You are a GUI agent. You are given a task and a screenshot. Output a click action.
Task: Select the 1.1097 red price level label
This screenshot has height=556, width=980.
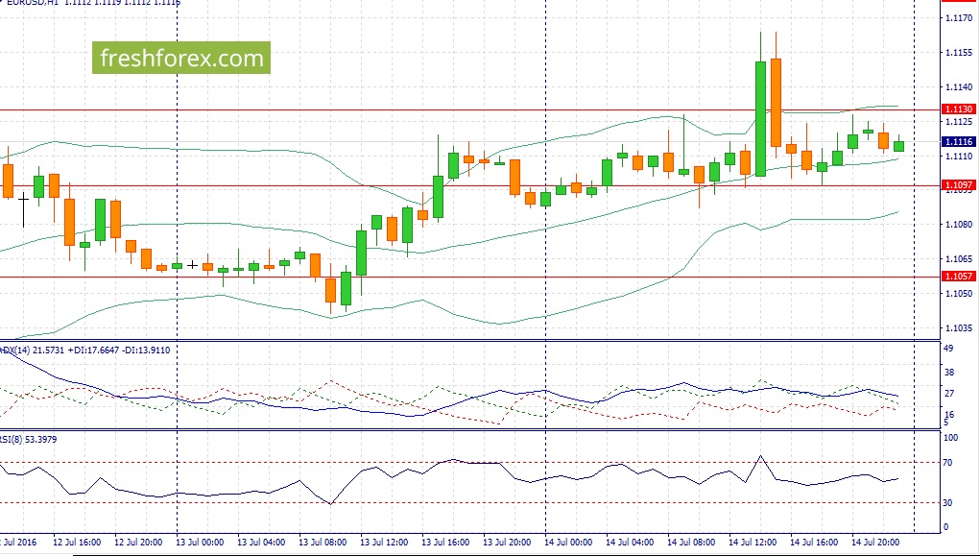click(959, 185)
